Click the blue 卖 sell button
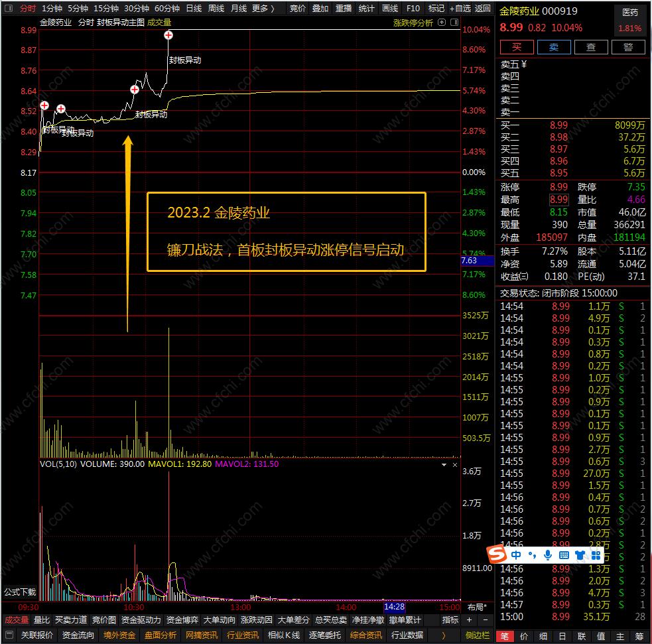652x644 pixels. 554,47
